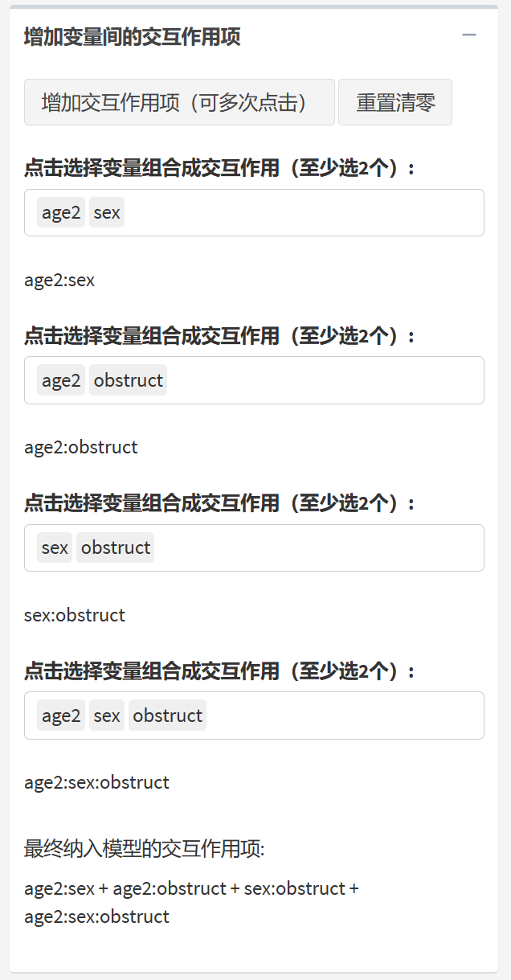This screenshot has height=980, width=511.
Task: Click age2 tag in fourth selector
Action: [61, 716]
